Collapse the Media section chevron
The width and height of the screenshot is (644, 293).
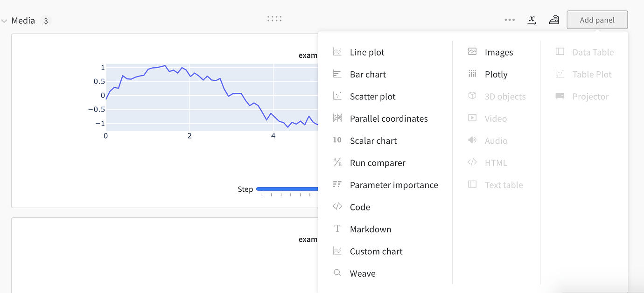click(x=5, y=20)
